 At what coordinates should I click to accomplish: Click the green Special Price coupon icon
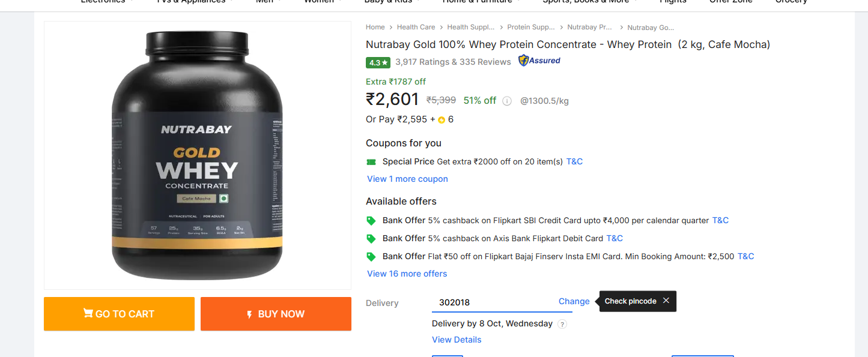point(371,162)
